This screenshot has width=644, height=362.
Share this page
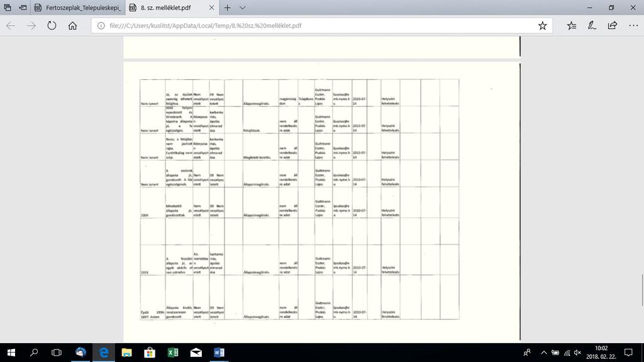click(613, 25)
